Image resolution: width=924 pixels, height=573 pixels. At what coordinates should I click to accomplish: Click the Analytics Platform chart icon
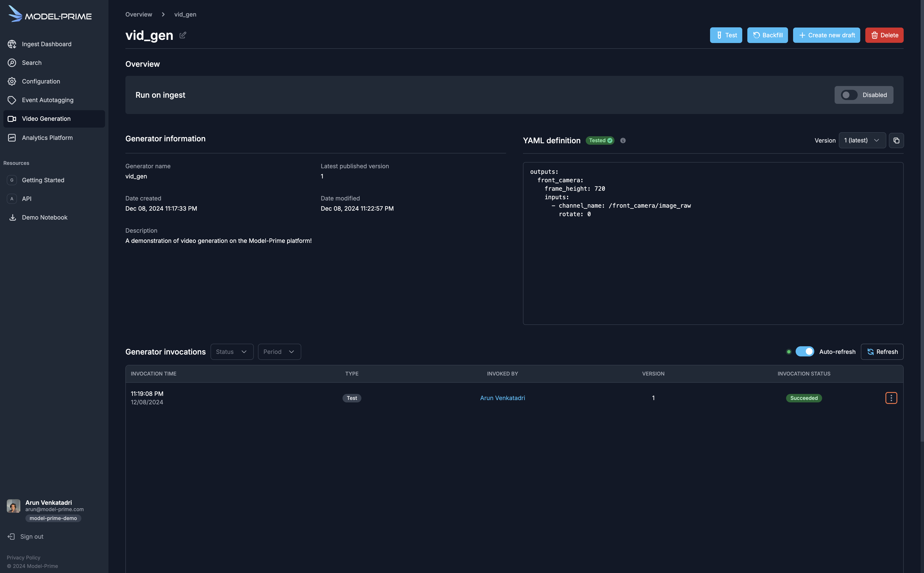pos(12,138)
